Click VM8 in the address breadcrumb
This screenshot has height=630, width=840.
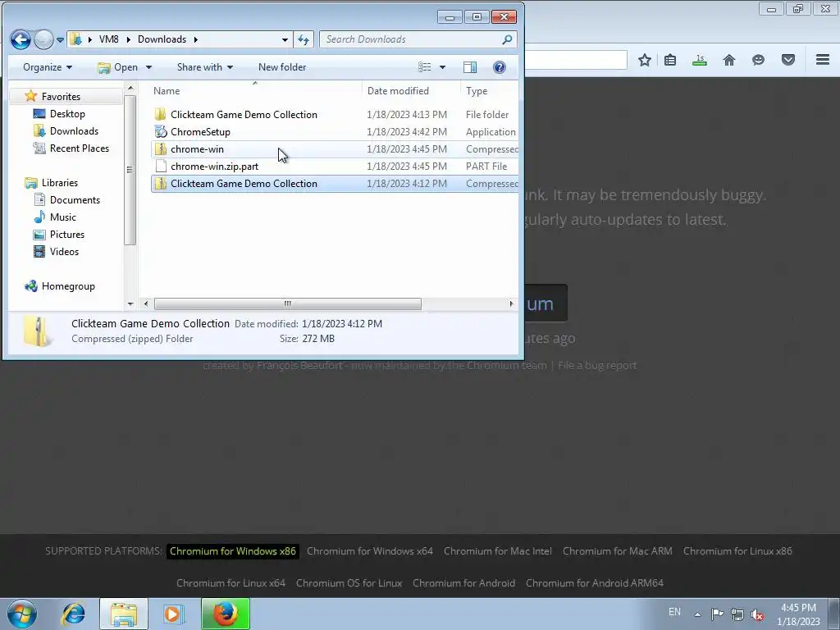[x=109, y=39]
